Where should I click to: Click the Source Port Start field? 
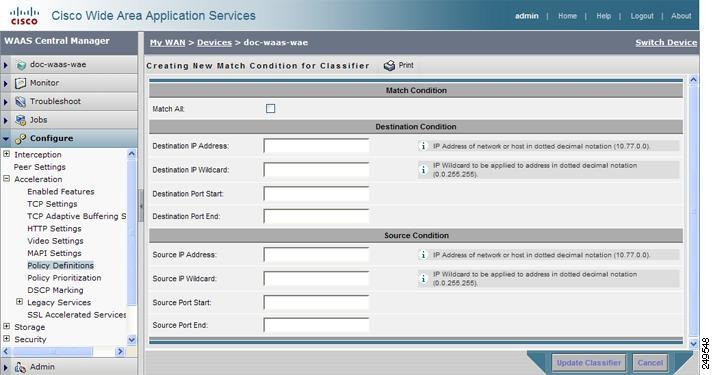coord(316,303)
